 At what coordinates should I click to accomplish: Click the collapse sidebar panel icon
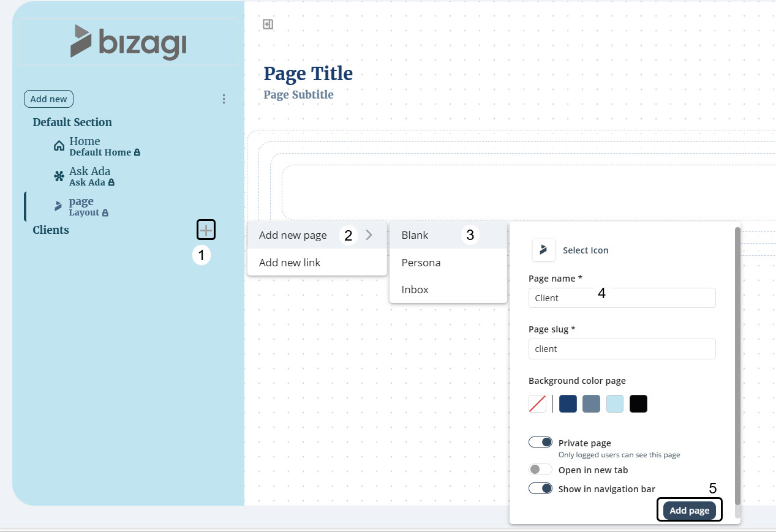[x=268, y=24]
